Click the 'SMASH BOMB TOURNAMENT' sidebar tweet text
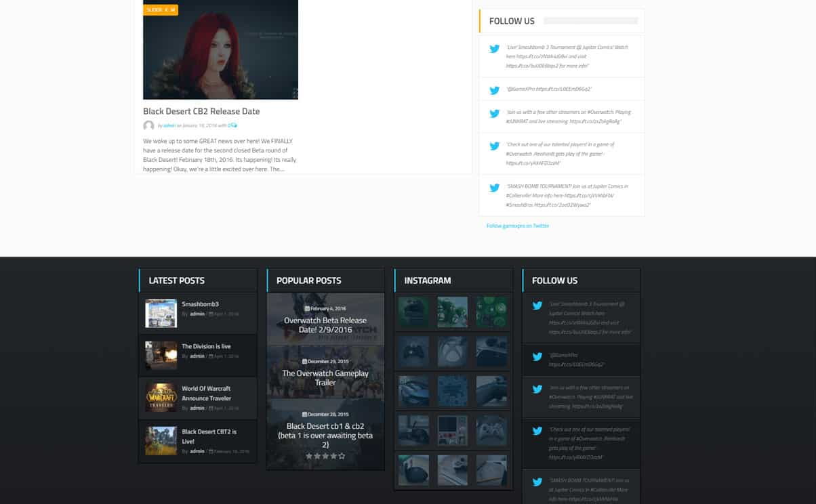The width and height of the screenshot is (816, 504). tap(567, 195)
